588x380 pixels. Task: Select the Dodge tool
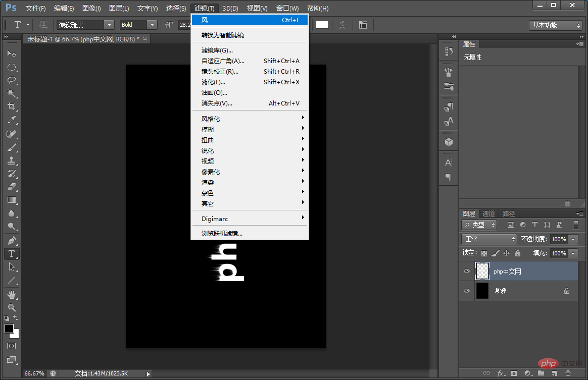12,226
